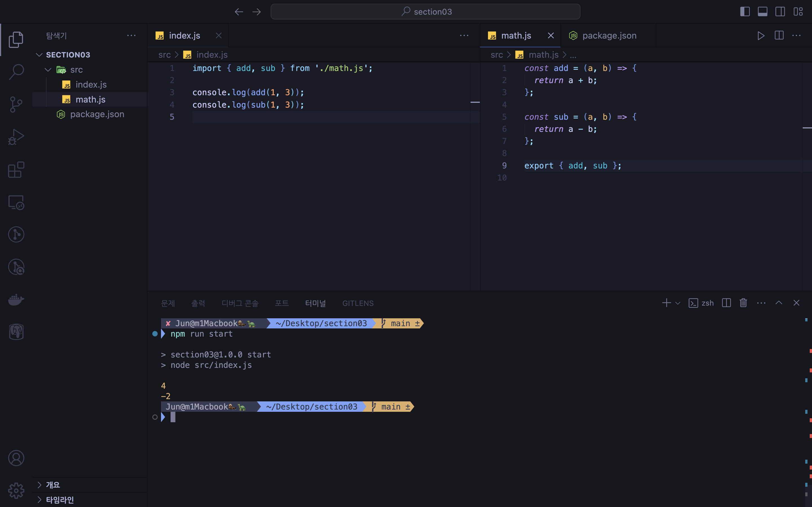Click the section03 command center search box
Viewport: 812px width, 507px height.
[425, 12]
